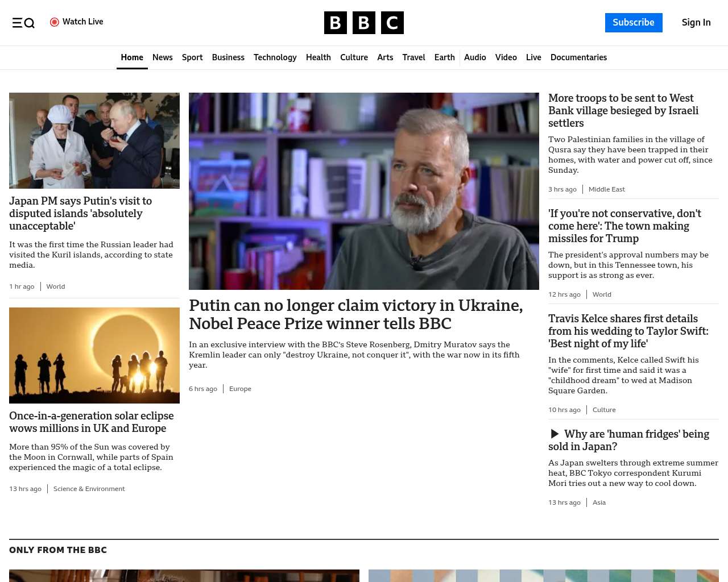The width and height of the screenshot is (728, 582).
Task: Open Documentaries section
Action: coord(578,57)
